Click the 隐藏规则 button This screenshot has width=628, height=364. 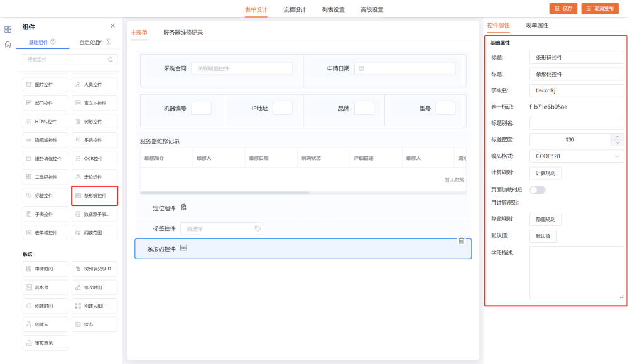pyautogui.click(x=545, y=219)
